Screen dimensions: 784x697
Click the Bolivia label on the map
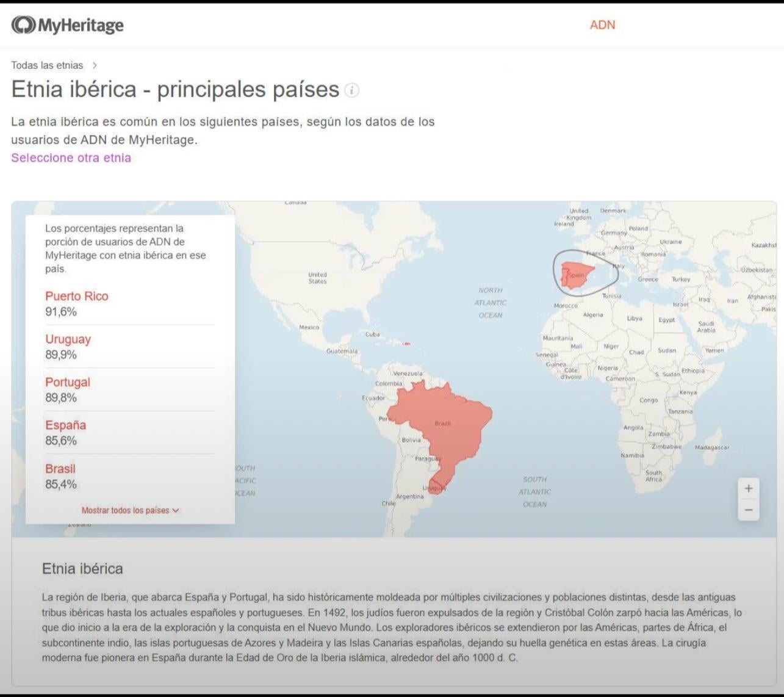point(411,439)
